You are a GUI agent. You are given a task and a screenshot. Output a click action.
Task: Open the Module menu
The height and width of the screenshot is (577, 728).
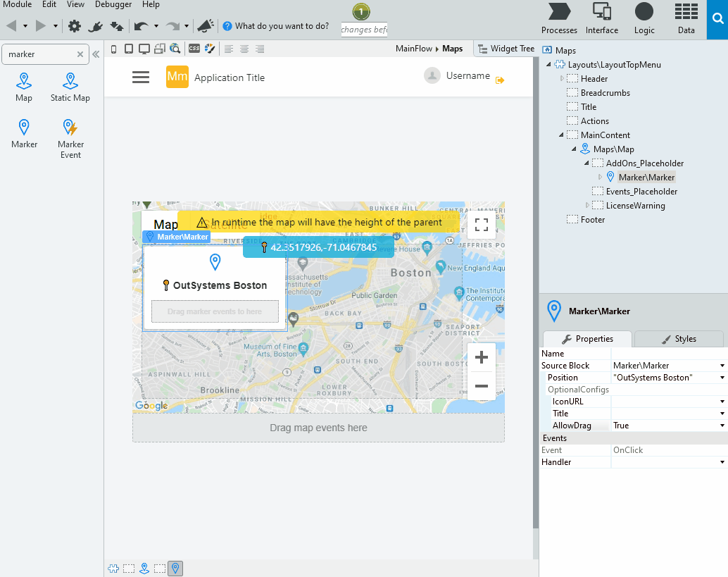(17, 5)
